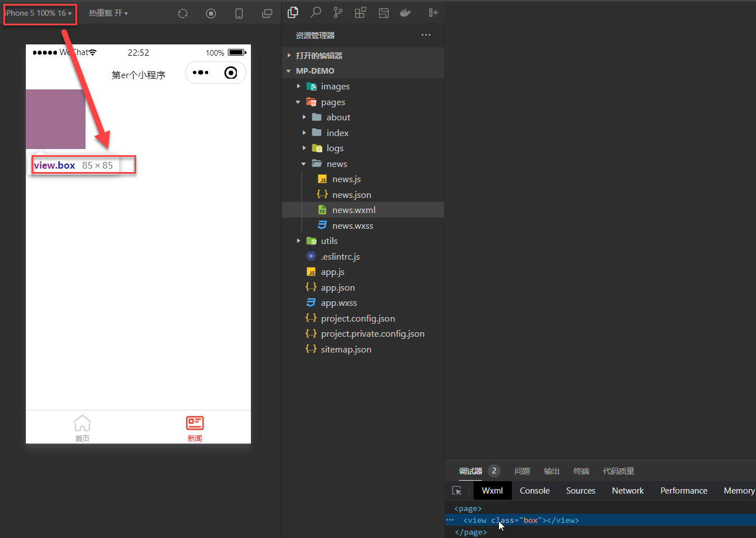
Task: Switch to the Console tab
Action: 534,491
